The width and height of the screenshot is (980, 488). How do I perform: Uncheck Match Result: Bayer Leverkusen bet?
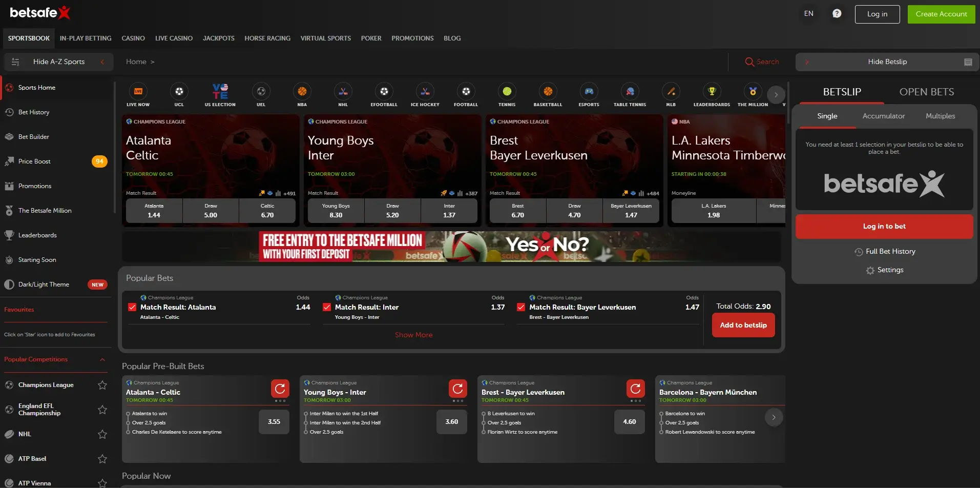521,307
